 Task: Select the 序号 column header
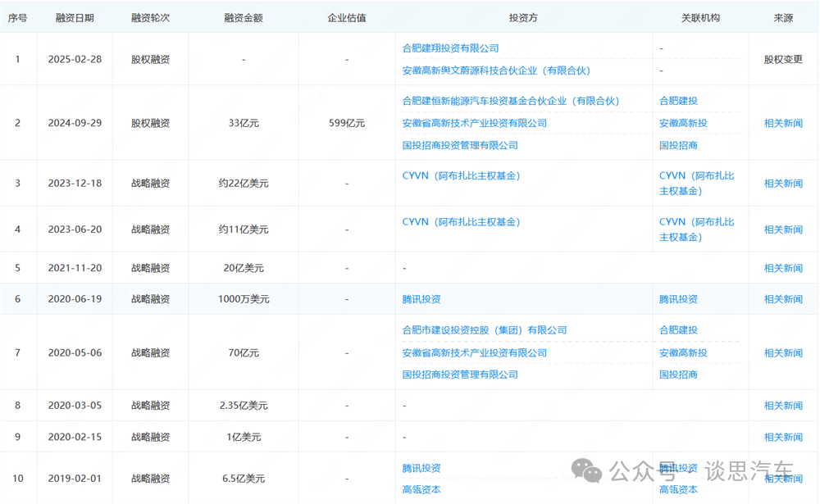(17, 18)
